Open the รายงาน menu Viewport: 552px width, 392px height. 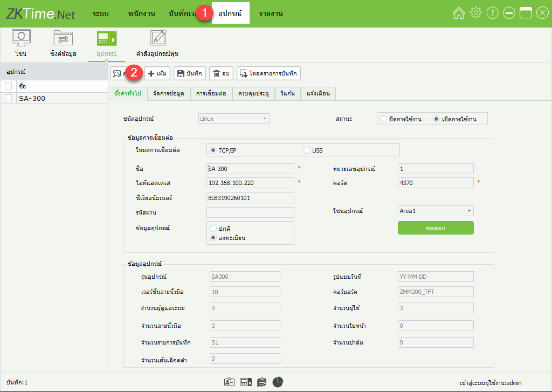(271, 13)
